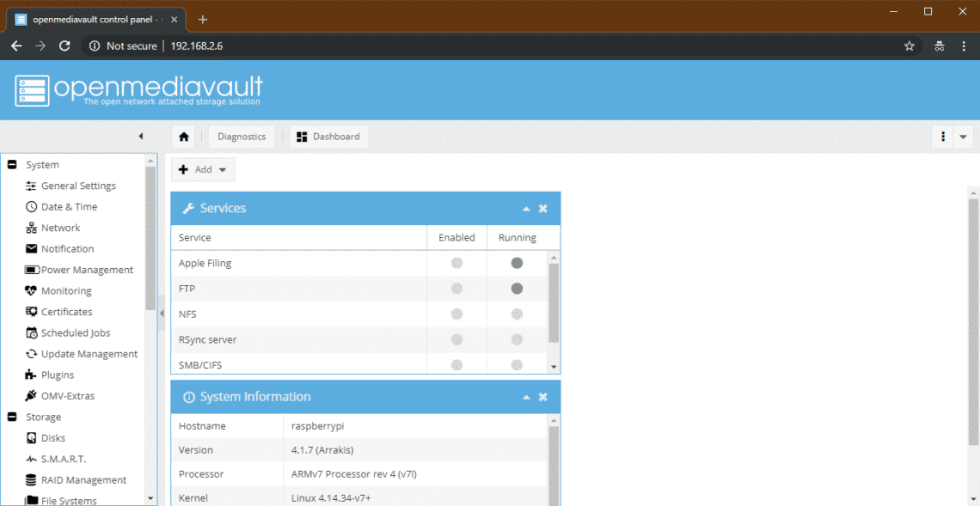The height and width of the screenshot is (506, 980).
Task: Open the Add widget dropdown
Action: click(x=203, y=169)
